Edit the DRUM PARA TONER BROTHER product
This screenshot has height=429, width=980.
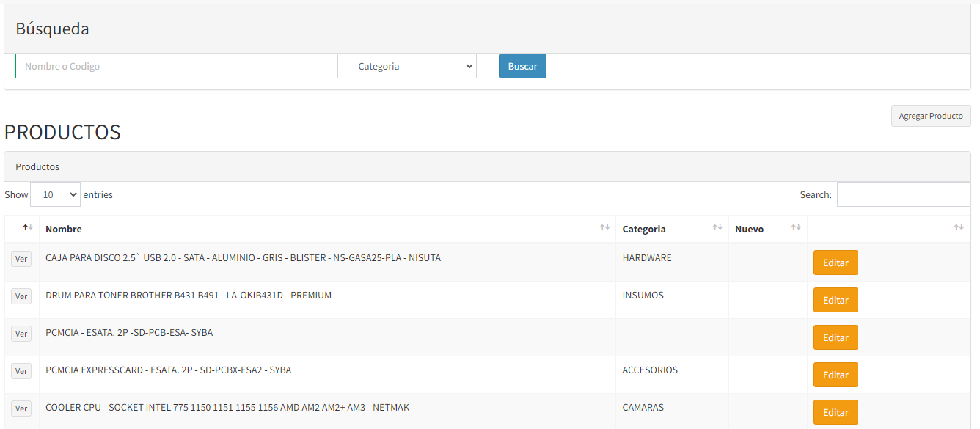[835, 300]
